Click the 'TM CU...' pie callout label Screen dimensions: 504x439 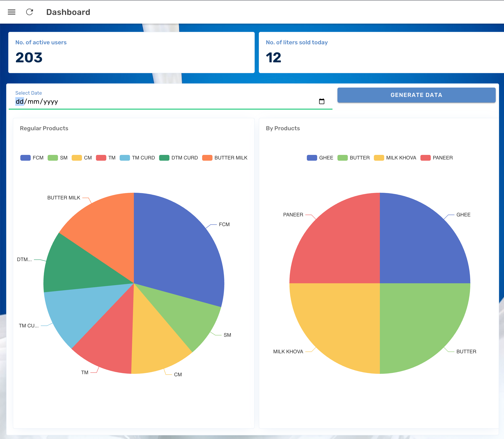[29, 326]
